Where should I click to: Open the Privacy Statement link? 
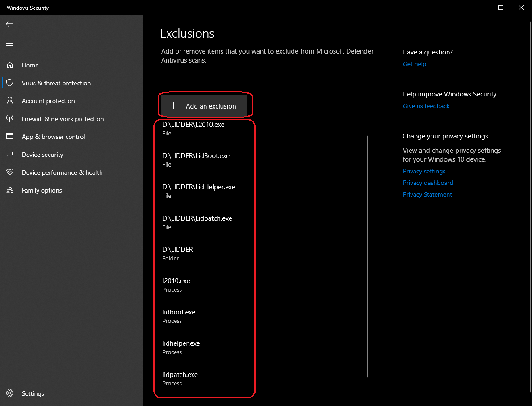tap(427, 194)
